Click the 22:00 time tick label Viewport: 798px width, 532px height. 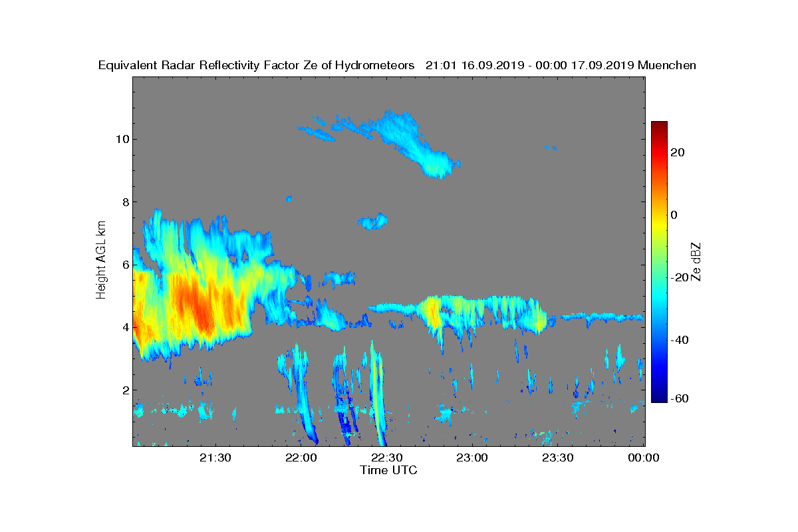pos(301,458)
